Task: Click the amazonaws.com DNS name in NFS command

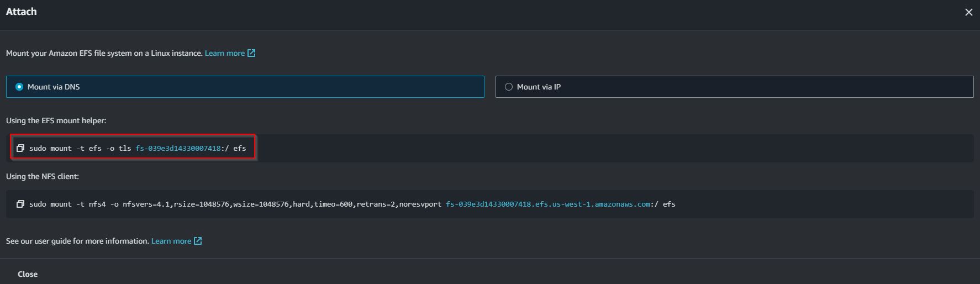Action: (548, 204)
